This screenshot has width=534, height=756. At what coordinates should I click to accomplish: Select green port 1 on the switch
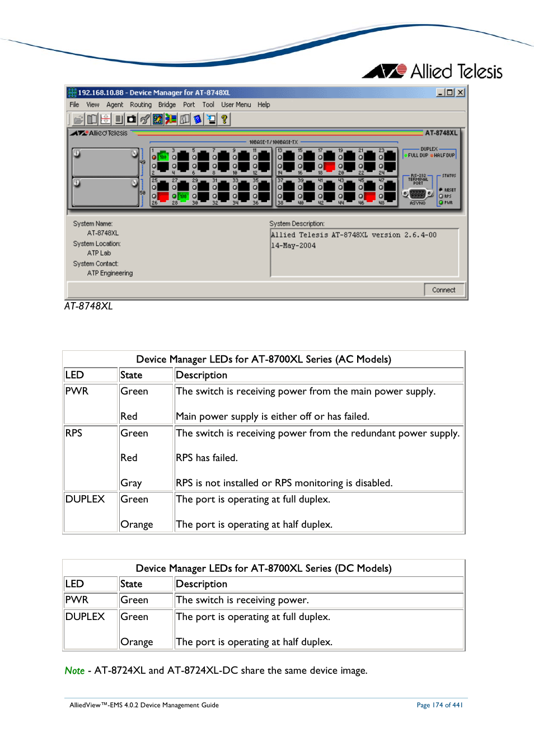(x=163, y=157)
